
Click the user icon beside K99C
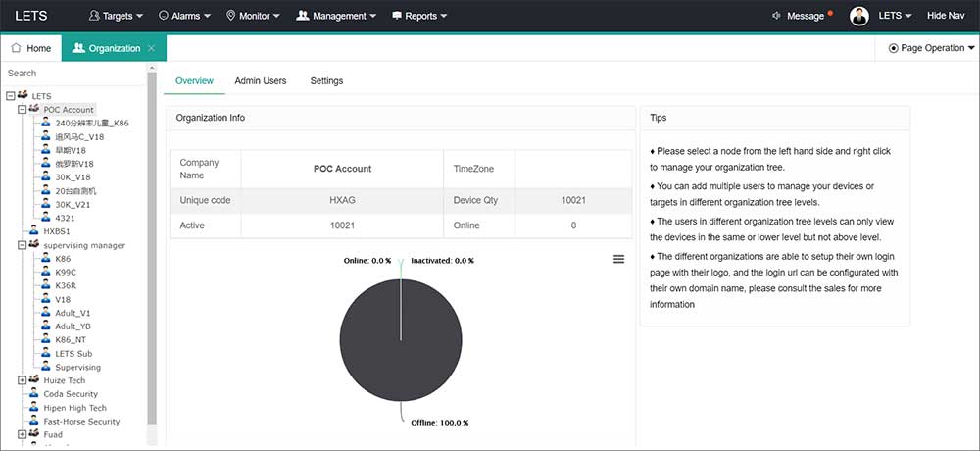coord(46,272)
